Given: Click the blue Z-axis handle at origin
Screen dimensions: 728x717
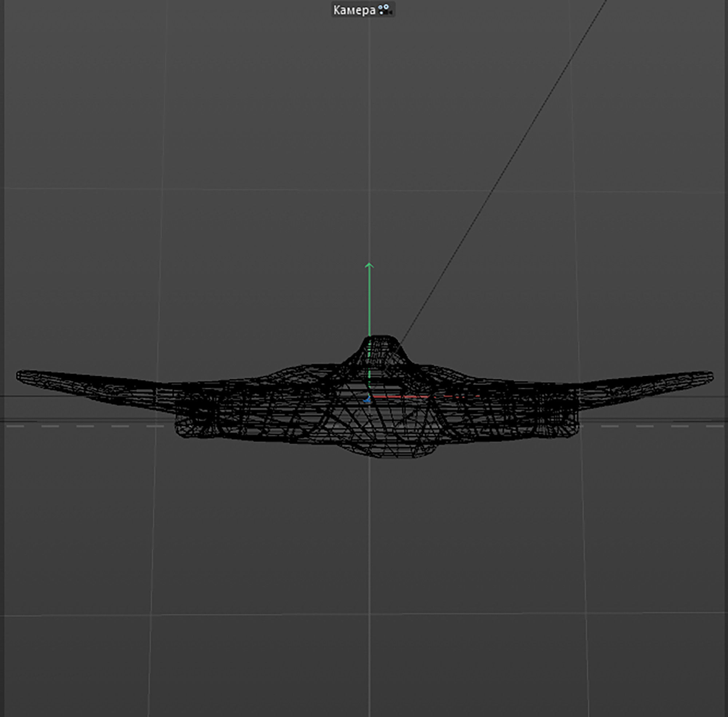Looking at the screenshot, I should [x=367, y=399].
